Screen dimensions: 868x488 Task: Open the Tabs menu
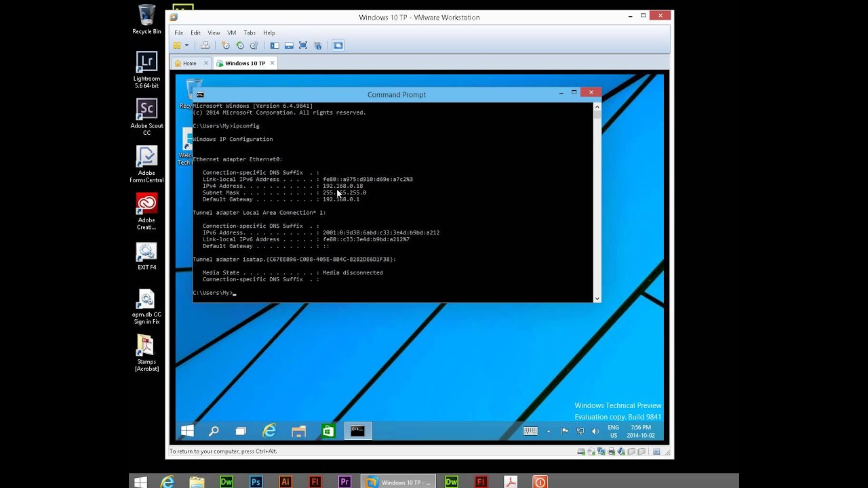tap(250, 33)
